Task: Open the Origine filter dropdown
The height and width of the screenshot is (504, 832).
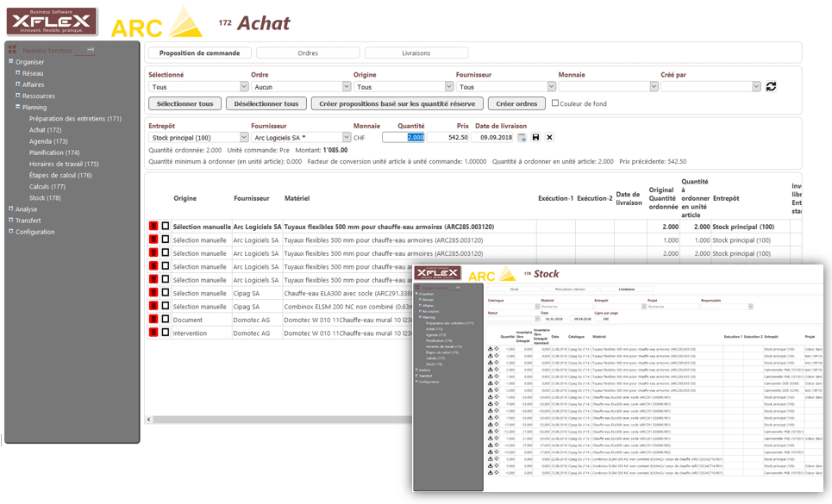Action: [x=403, y=87]
